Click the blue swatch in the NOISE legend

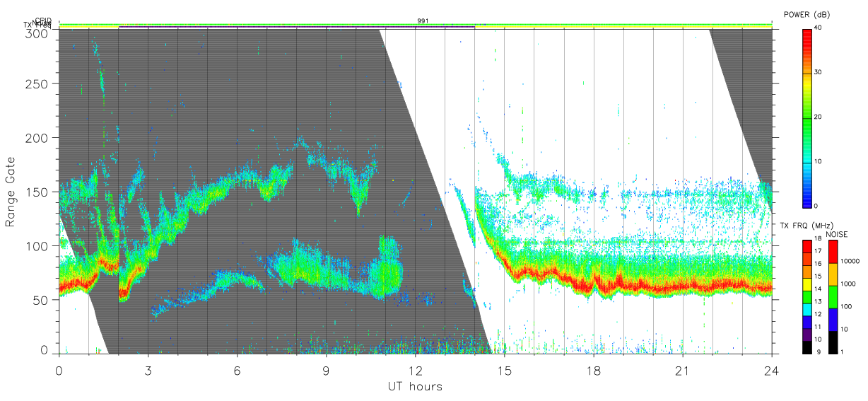coord(834,318)
